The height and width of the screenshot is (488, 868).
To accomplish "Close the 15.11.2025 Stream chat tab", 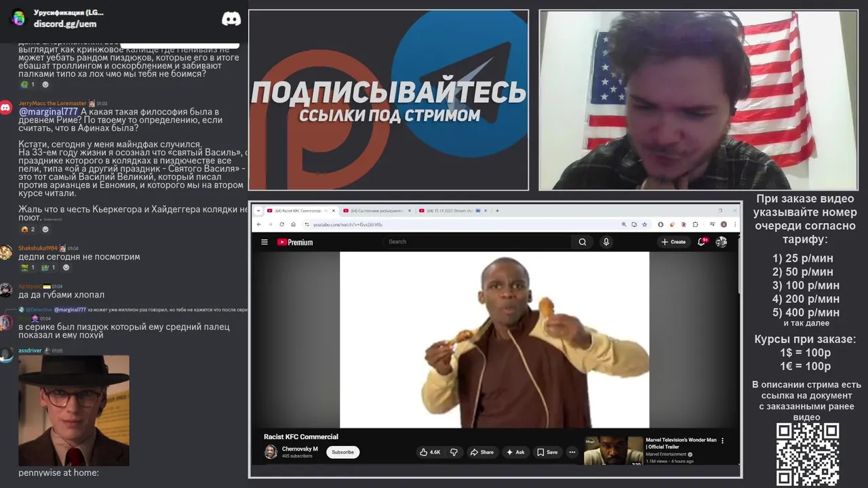I will click(486, 211).
